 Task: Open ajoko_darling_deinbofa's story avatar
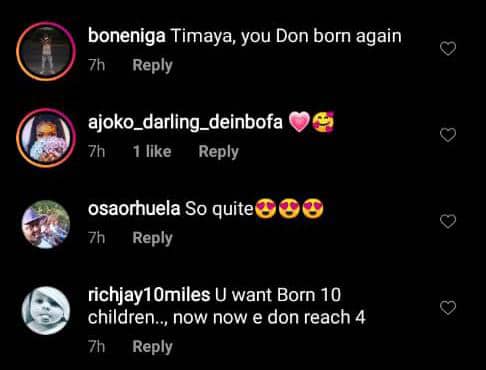(x=46, y=138)
